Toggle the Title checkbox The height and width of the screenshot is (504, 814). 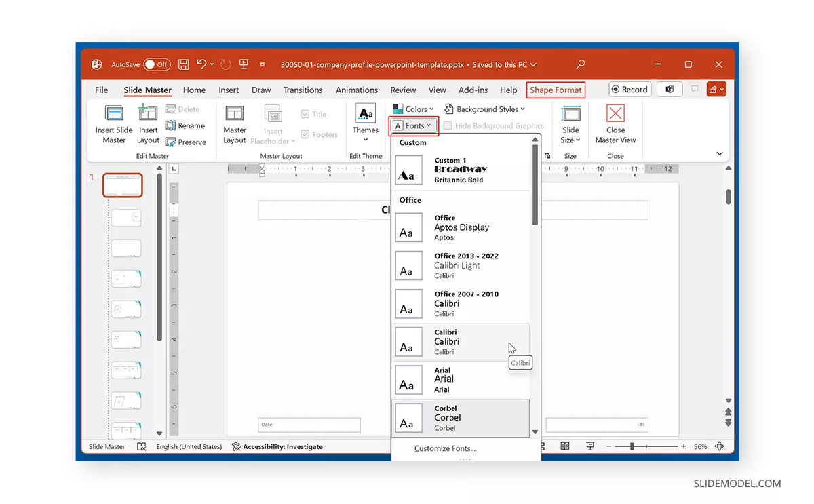tap(305, 114)
